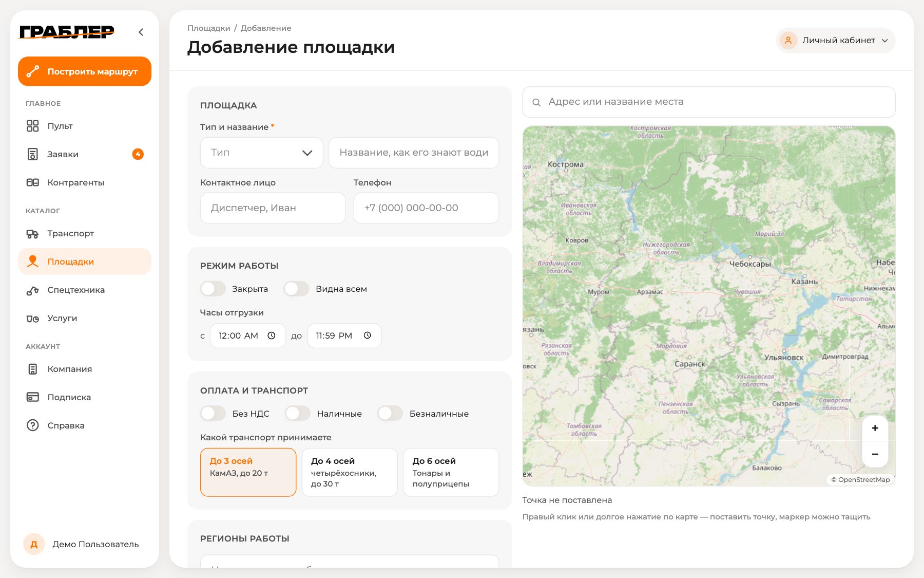Click the Телефон input field
This screenshot has height=578, width=924.
(x=426, y=208)
